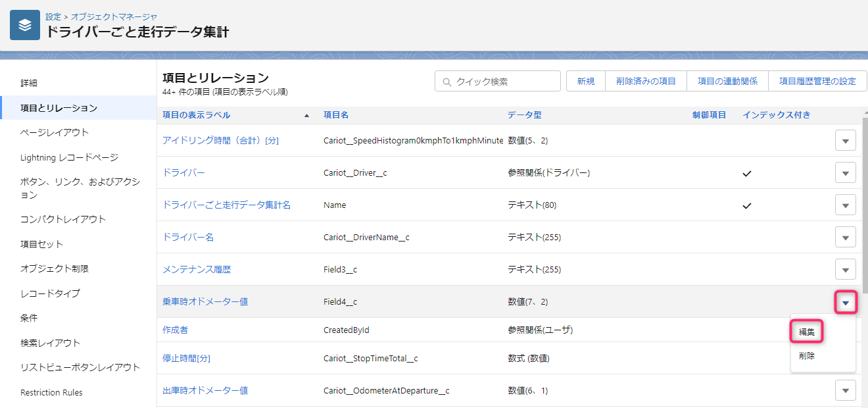Click the Object Manager layers icon

(x=25, y=25)
